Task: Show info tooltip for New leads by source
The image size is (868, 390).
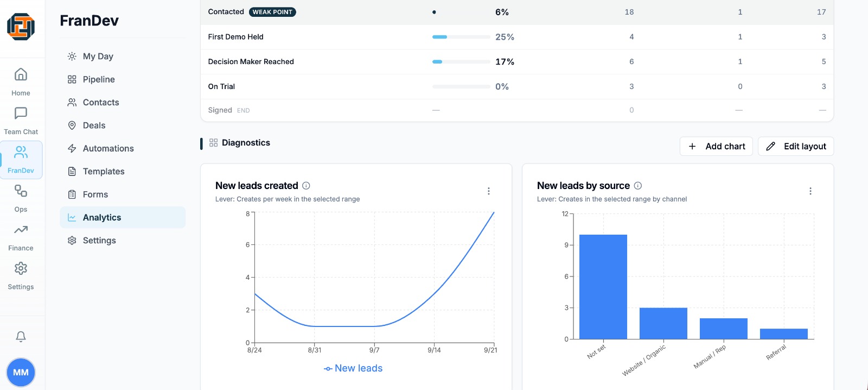Action: [638, 186]
